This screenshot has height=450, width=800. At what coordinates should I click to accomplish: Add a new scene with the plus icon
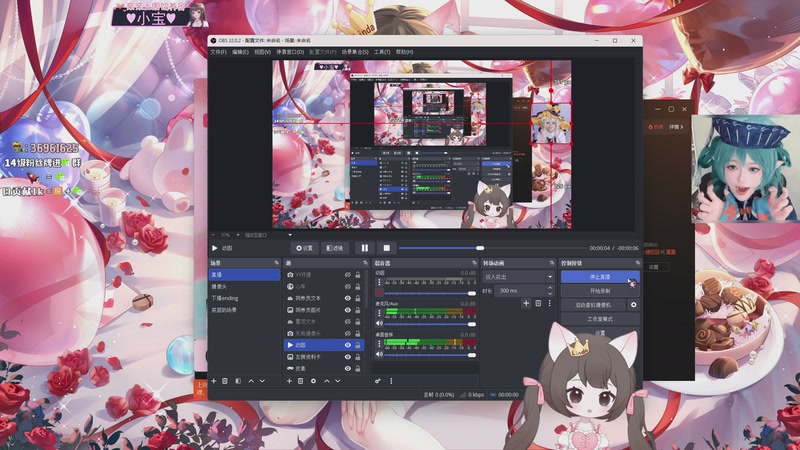point(214,381)
